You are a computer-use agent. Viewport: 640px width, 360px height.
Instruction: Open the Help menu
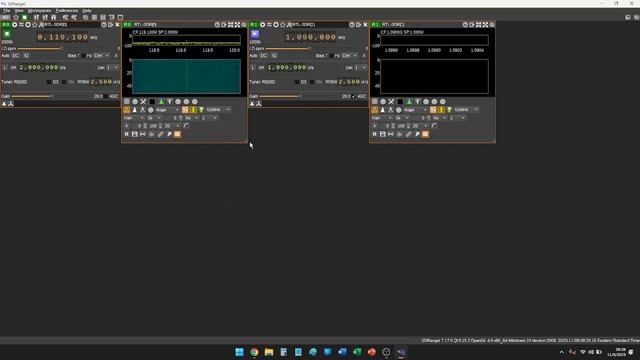coord(87,11)
